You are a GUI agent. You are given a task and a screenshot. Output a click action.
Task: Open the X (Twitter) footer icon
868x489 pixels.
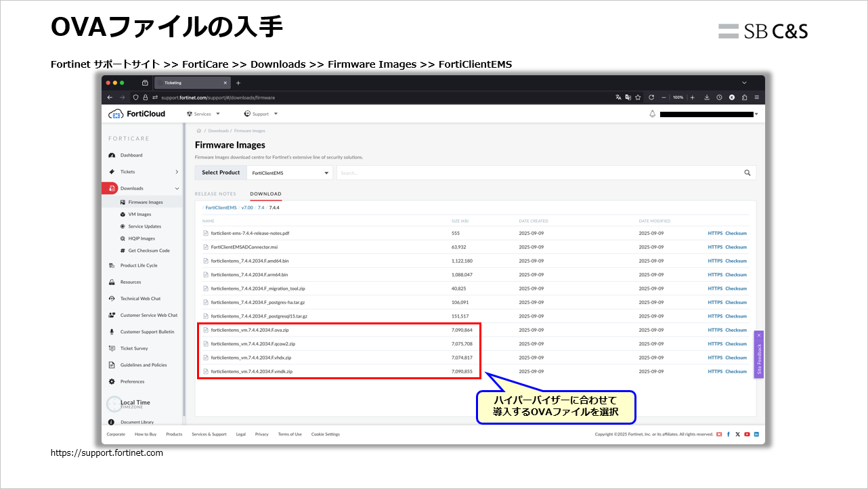point(737,434)
